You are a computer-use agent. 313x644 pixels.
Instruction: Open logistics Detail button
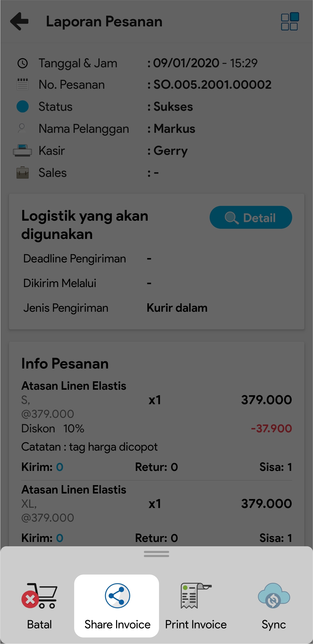click(x=251, y=217)
